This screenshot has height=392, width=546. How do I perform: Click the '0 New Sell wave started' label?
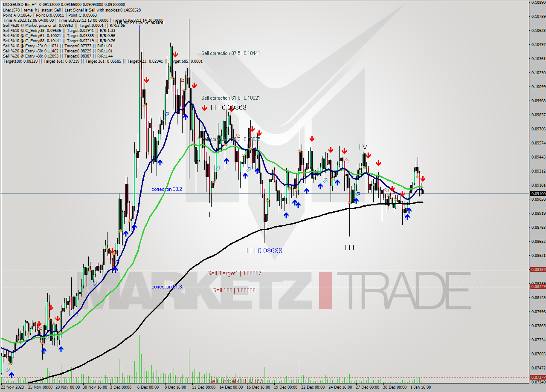click(x=140, y=23)
